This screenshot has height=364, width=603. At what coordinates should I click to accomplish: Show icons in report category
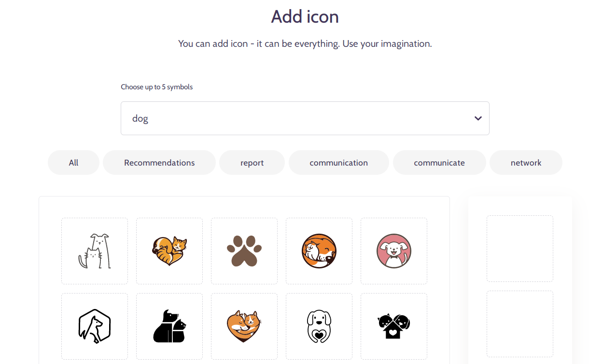pos(252,163)
